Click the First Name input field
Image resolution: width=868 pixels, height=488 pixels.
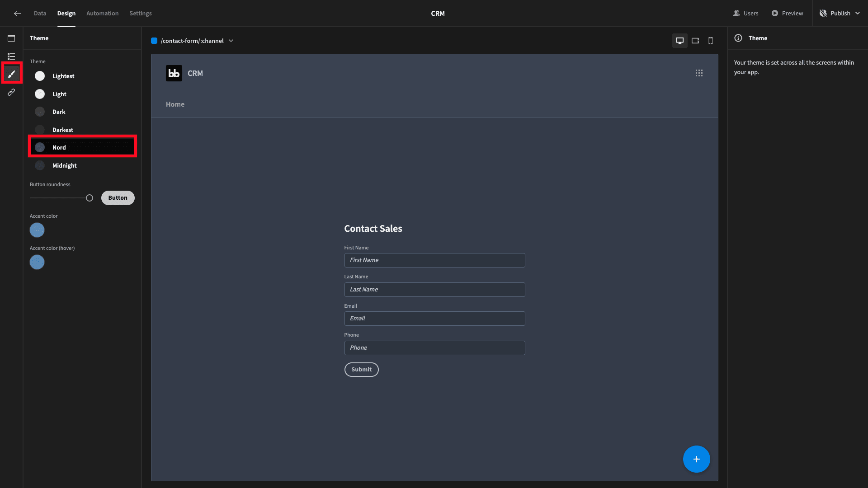pos(434,260)
